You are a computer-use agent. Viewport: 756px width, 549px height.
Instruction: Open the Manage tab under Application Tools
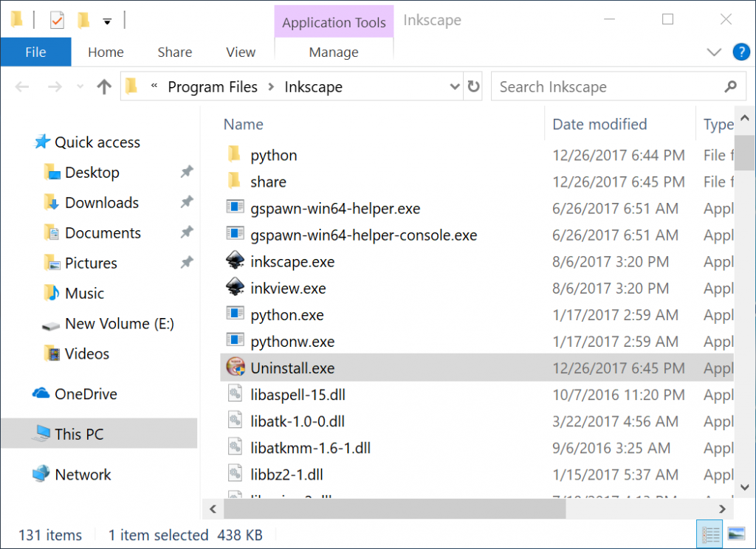pos(334,52)
